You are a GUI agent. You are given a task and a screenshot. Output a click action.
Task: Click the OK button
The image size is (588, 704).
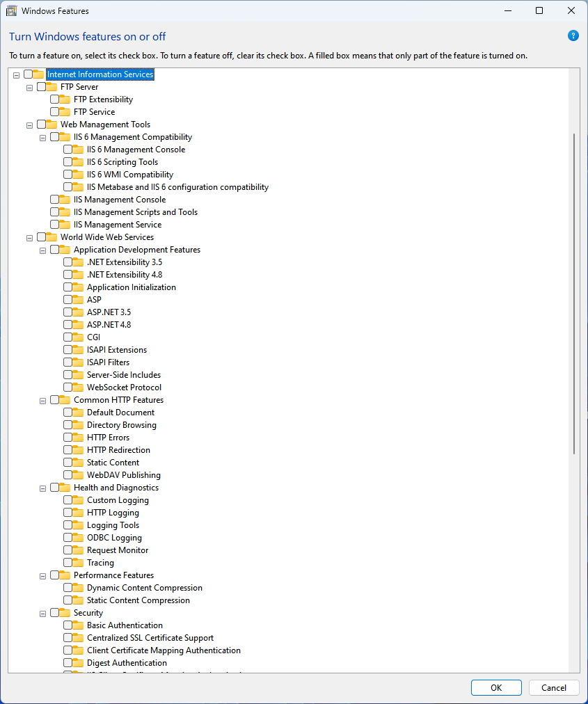pyautogui.click(x=496, y=687)
